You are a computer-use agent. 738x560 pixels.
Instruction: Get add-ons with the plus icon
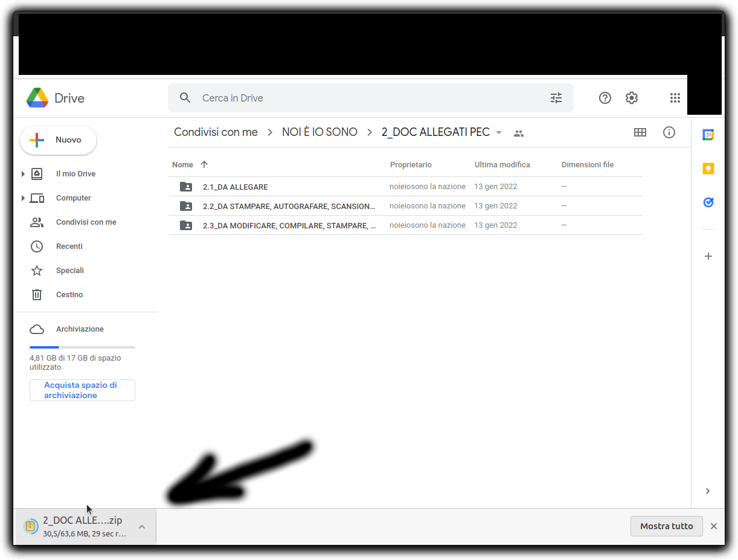point(708,256)
